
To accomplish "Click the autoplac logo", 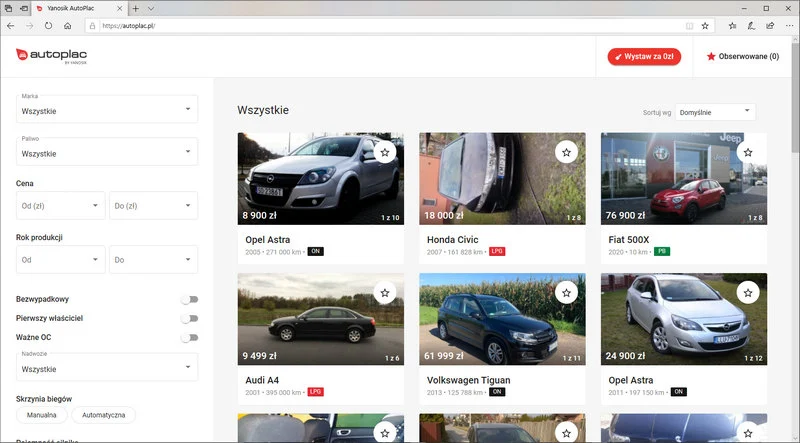I will point(52,56).
